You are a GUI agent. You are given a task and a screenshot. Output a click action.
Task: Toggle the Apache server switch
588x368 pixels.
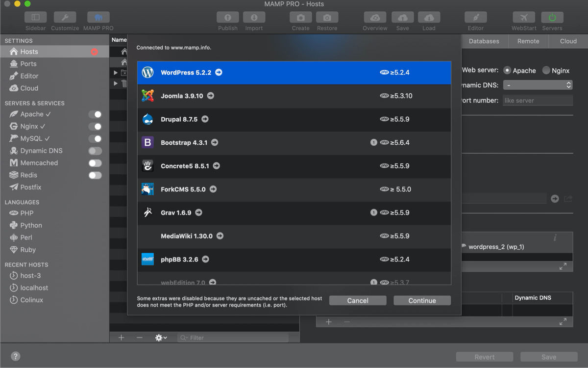95,114
